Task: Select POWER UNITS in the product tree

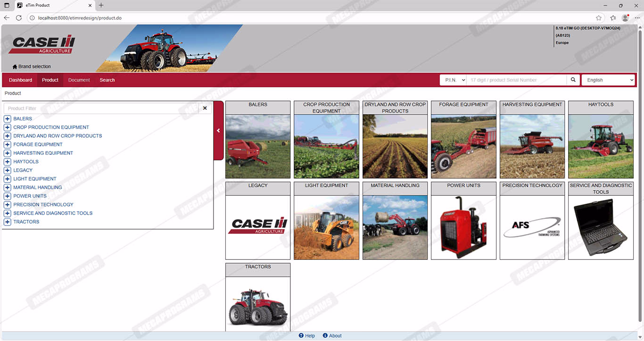Action: click(30, 196)
